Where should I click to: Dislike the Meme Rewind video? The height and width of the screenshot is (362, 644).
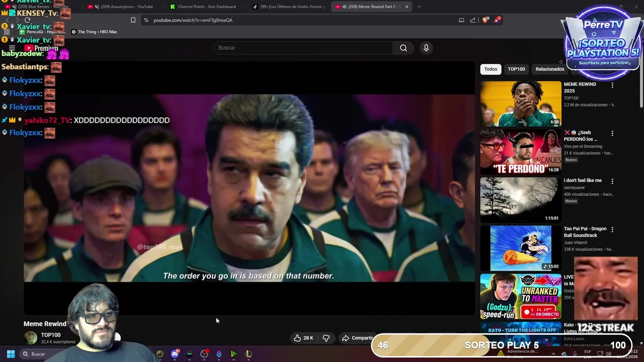pos(326,338)
